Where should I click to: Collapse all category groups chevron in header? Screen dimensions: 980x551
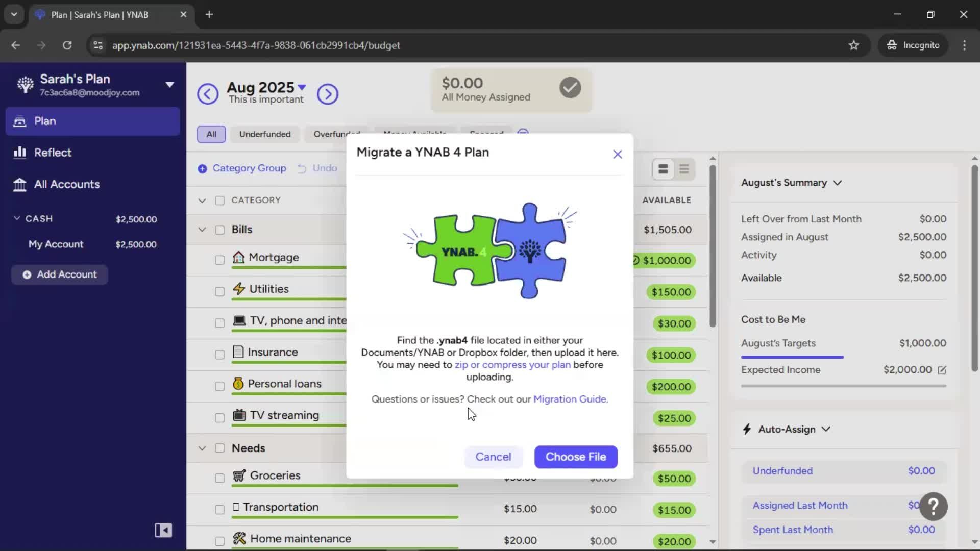point(202,201)
